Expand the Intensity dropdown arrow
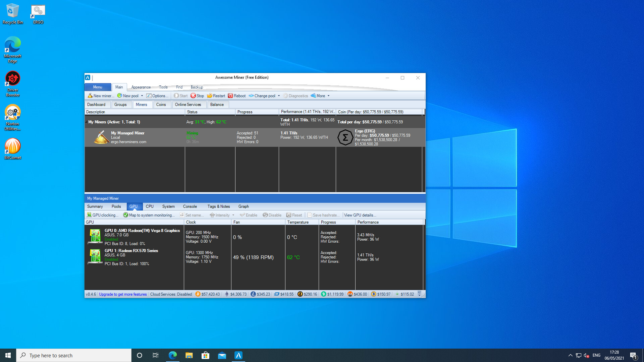Image resolution: width=644 pixels, height=362 pixels. pyautogui.click(x=233, y=215)
